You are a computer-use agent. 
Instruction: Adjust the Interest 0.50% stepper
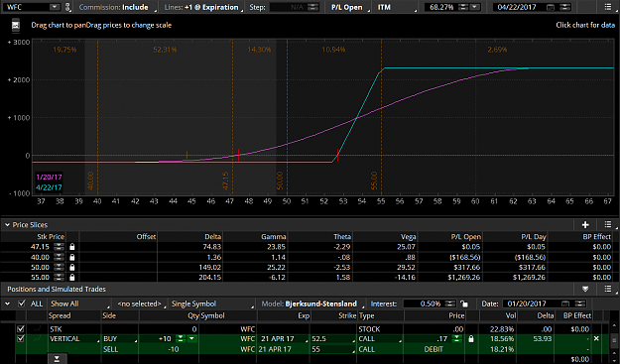click(x=450, y=303)
